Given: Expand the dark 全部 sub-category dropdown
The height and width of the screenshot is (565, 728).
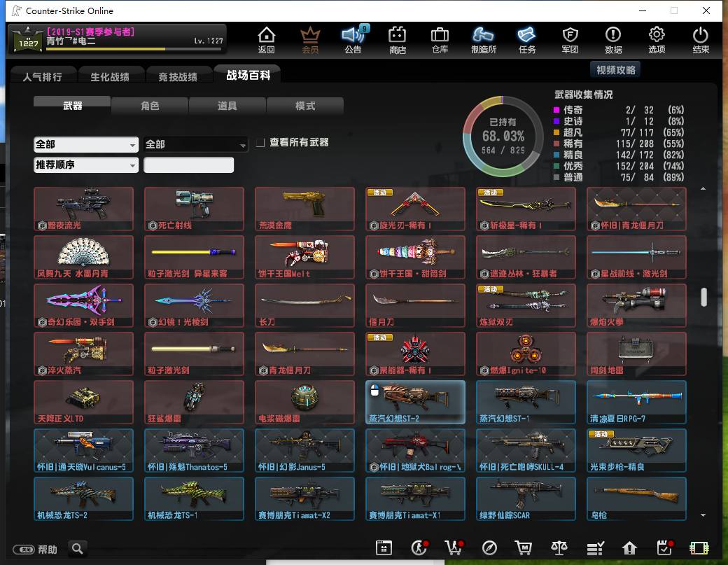Looking at the screenshot, I should [195, 144].
